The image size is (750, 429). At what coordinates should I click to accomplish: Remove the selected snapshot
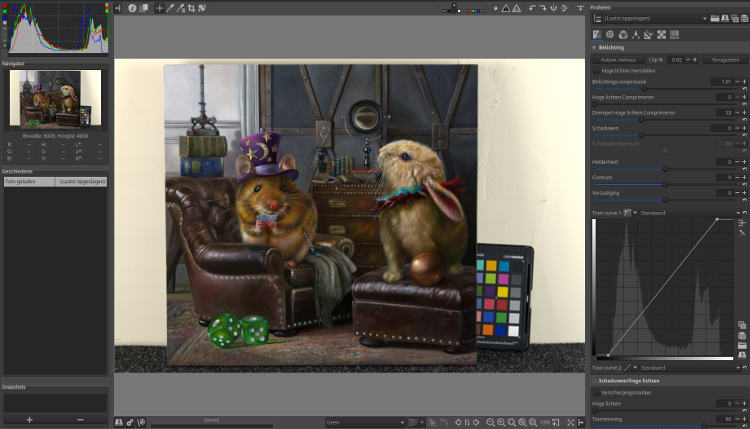[80, 419]
